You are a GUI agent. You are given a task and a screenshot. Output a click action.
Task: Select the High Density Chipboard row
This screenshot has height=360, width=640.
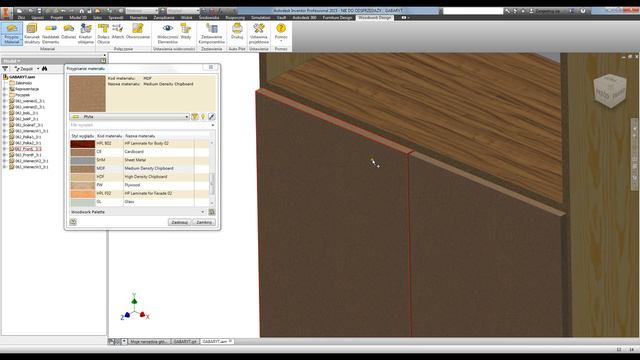139,177
